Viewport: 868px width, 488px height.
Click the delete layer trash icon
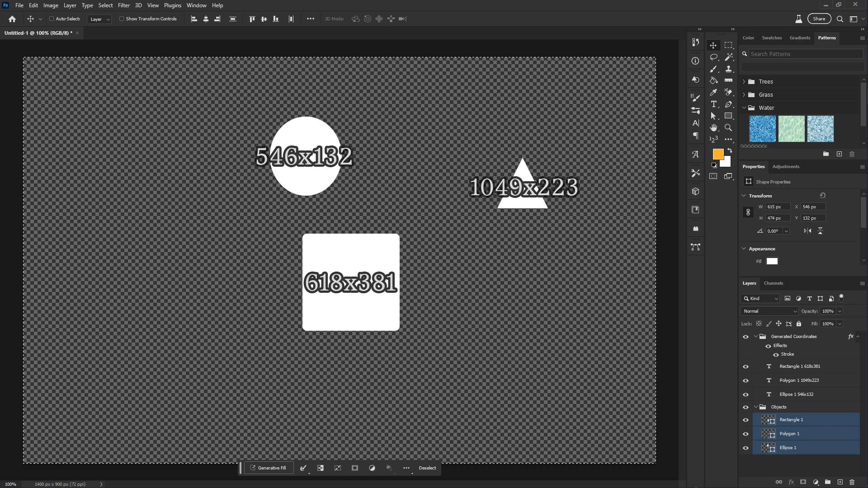point(852,482)
